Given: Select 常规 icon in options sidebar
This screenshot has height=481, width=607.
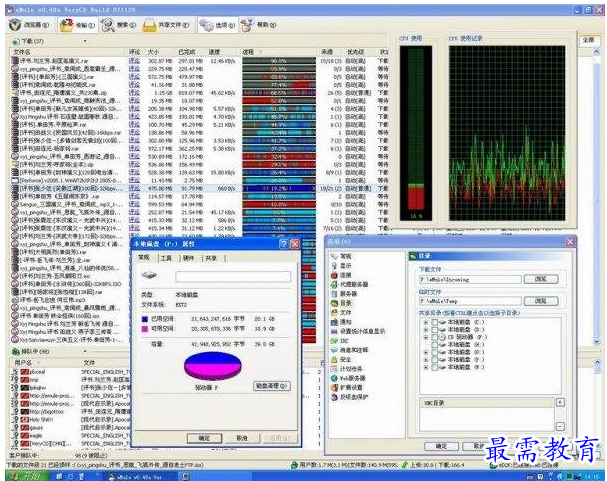Looking at the screenshot, I should pyautogui.click(x=334, y=256).
